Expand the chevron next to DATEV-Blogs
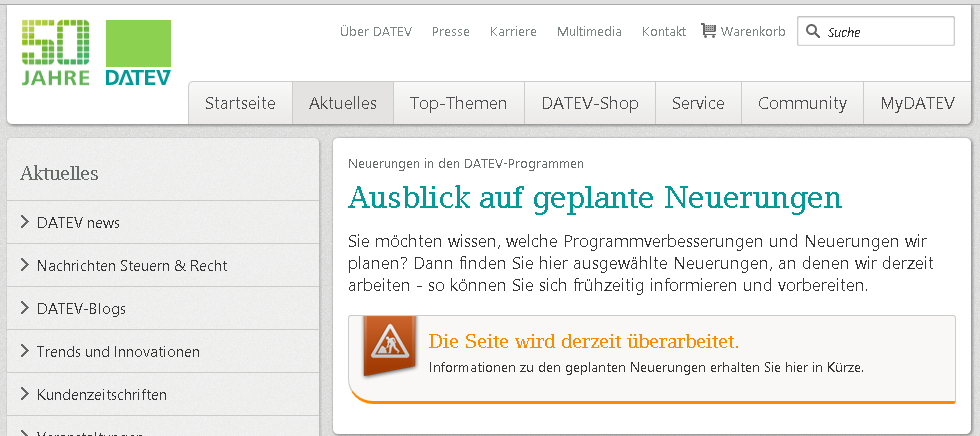This screenshot has width=980, height=436. (x=25, y=308)
